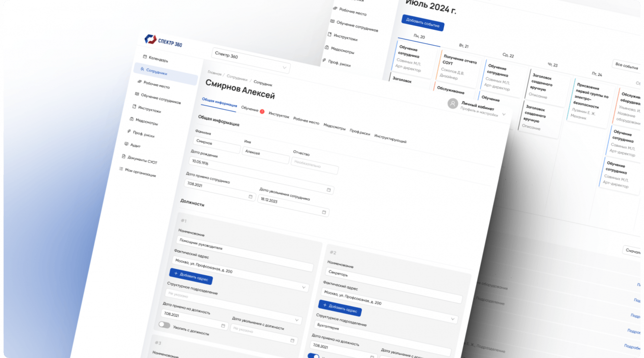Click Обучение сотрудников icon in the calendar window sidebar
Screen dimensions: 644x358
(x=333, y=21)
